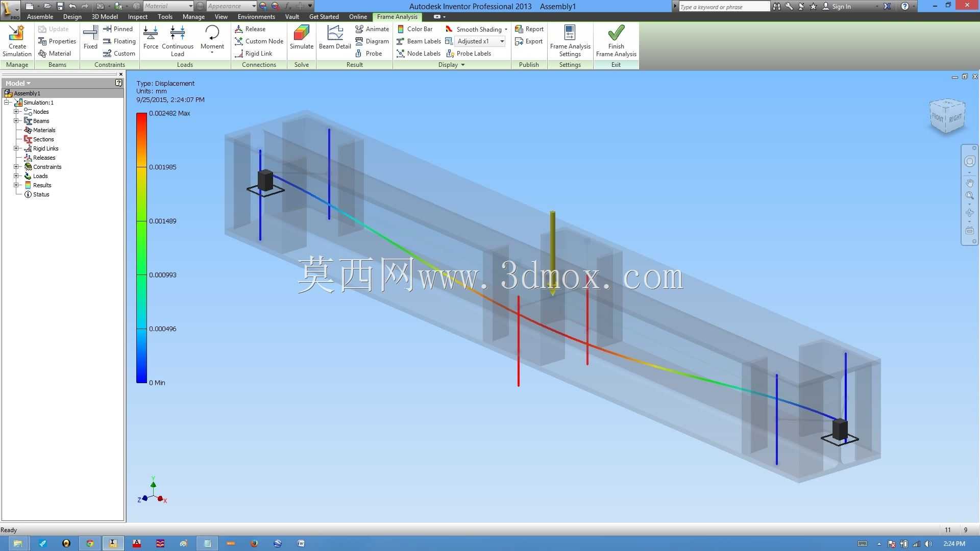Undo the last action
Image resolution: width=980 pixels, height=551 pixels.
tap(72, 6)
